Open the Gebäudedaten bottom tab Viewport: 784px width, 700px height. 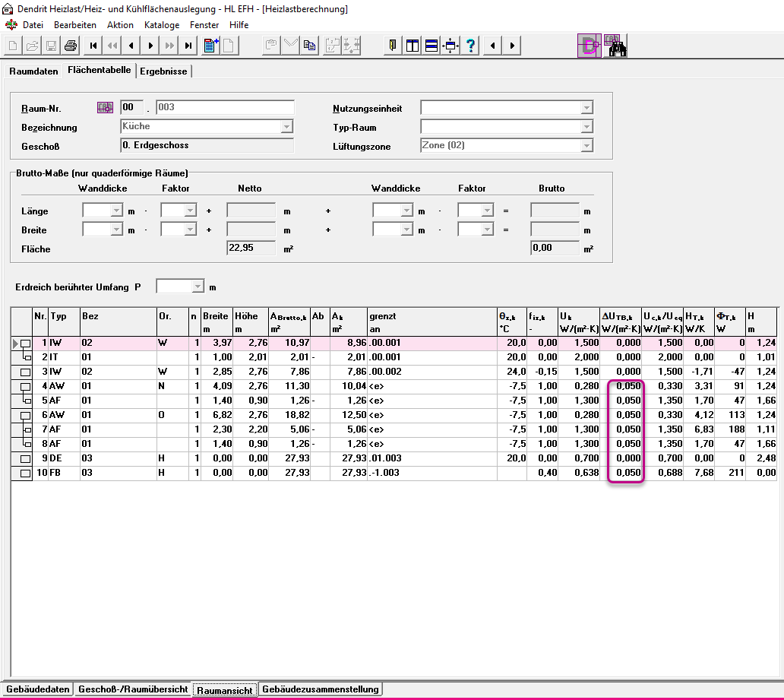(x=37, y=689)
